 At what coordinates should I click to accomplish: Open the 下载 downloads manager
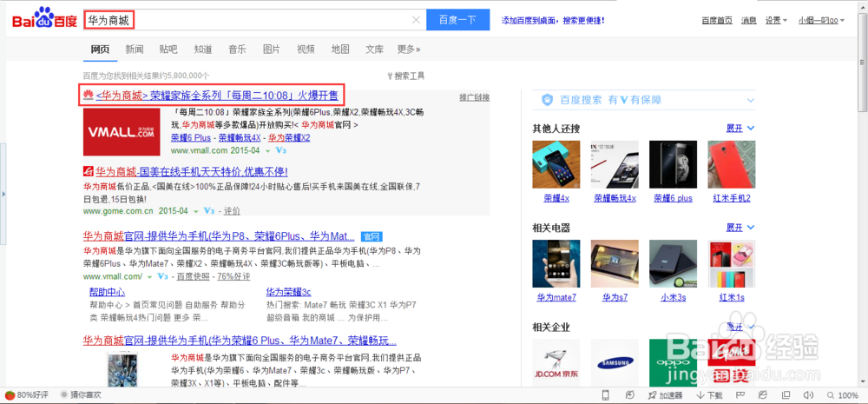(x=709, y=395)
